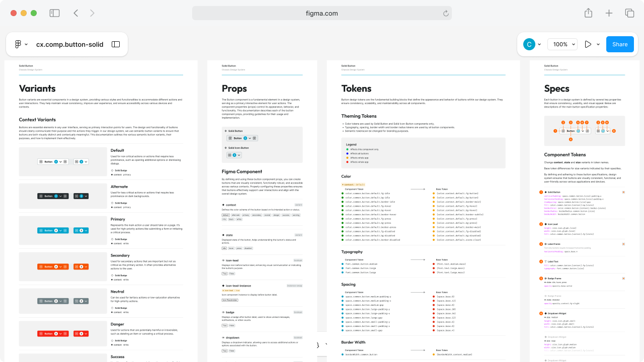Viewport: 644px width, 362px height.
Task: Click the False chip under badge
Action: [x=232, y=325]
